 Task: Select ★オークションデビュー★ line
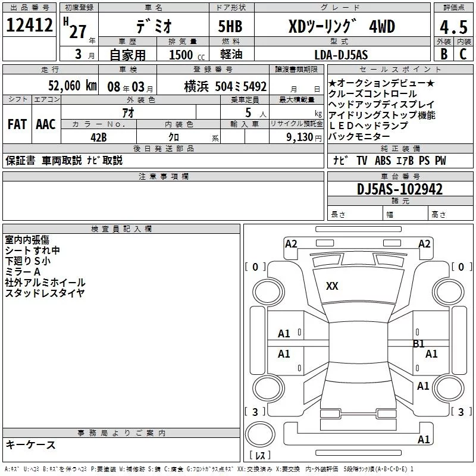coord(381,83)
